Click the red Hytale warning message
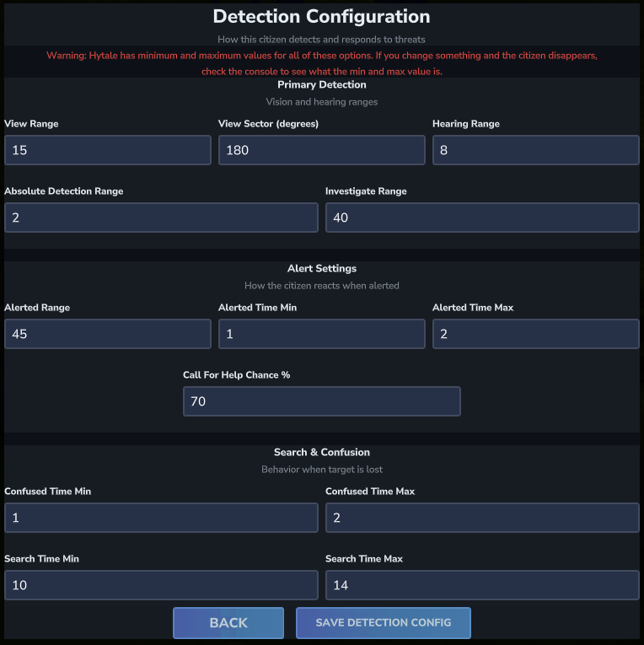Viewport: 644px width, 645px height. tap(321, 63)
